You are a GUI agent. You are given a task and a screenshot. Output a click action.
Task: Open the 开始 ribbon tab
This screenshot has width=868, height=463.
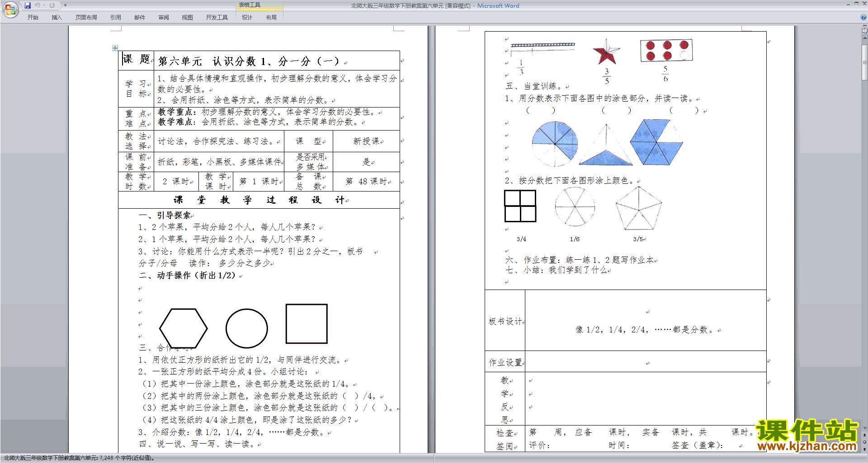point(33,17)
